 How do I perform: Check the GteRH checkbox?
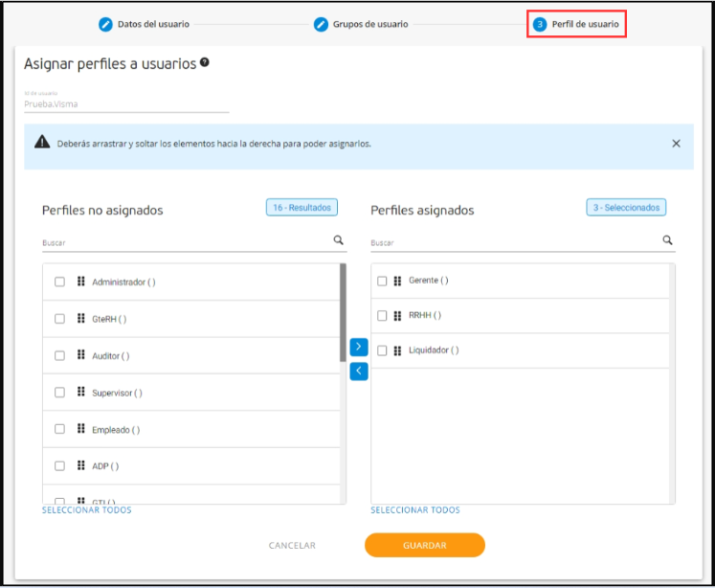[59, 318]
